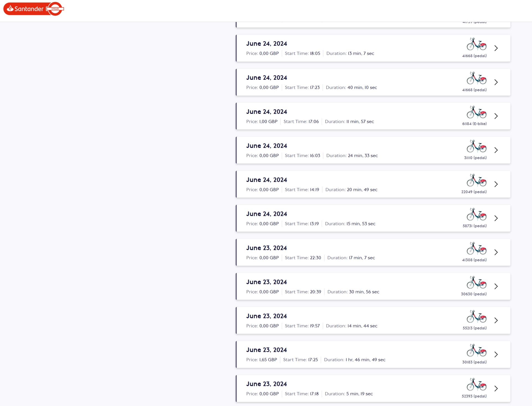The width and height of the screenshot is (532, 406).
Task: Open chevron for June 23 ride at 22:30
Action: pyautogui.click(x=496, y=252)
